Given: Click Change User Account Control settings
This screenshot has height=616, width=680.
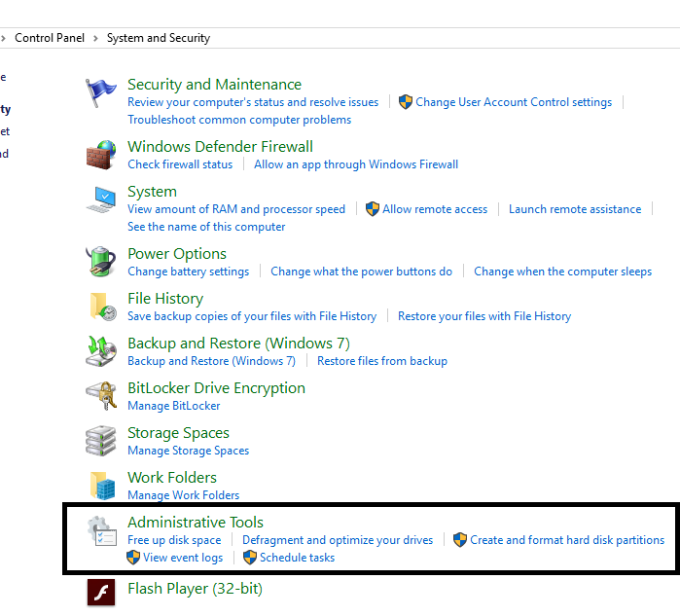Looking at the screenshot, I should pyautogui.click(x=514, y=102).
